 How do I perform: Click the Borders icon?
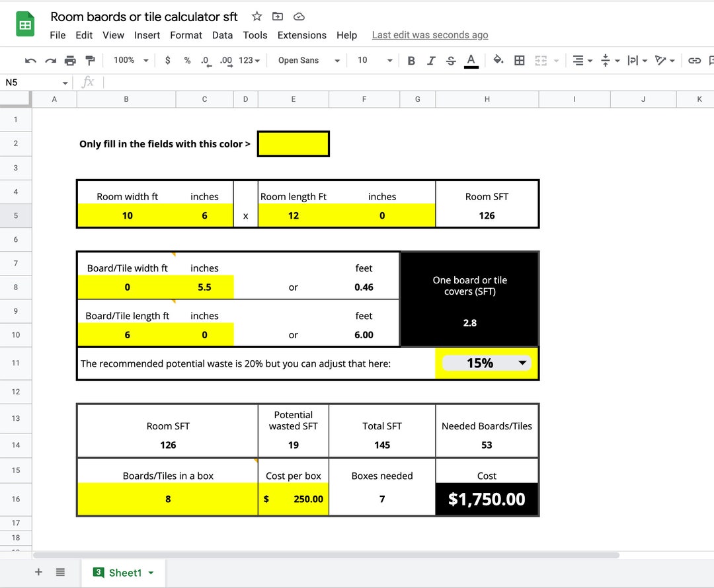click(520, 60)
